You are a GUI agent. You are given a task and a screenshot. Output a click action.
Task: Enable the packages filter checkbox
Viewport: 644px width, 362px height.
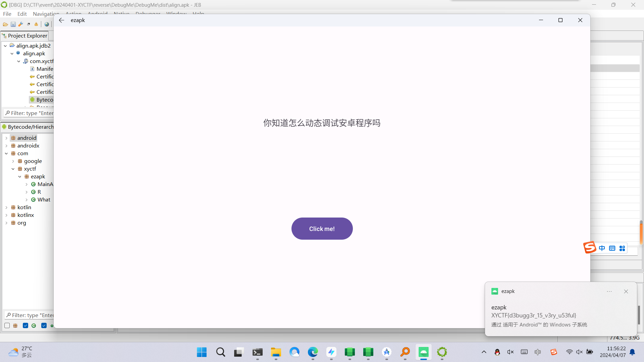(7, 325)
